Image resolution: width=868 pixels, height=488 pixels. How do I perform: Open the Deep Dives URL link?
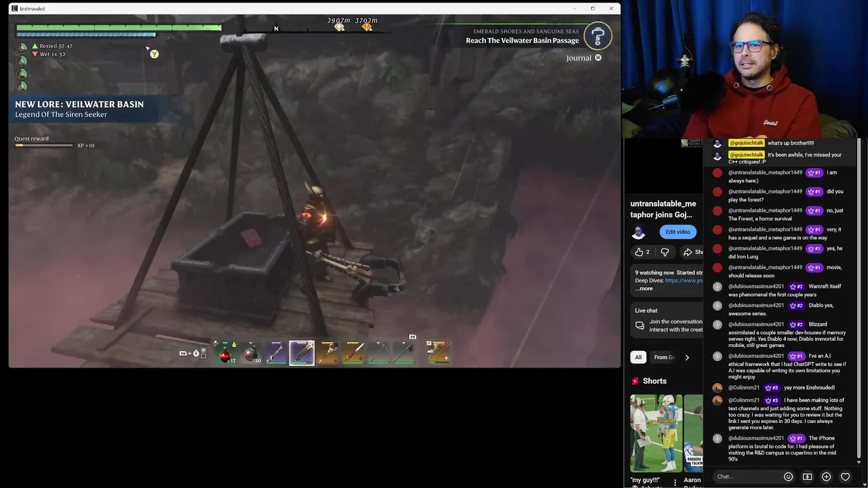(684, 281)
